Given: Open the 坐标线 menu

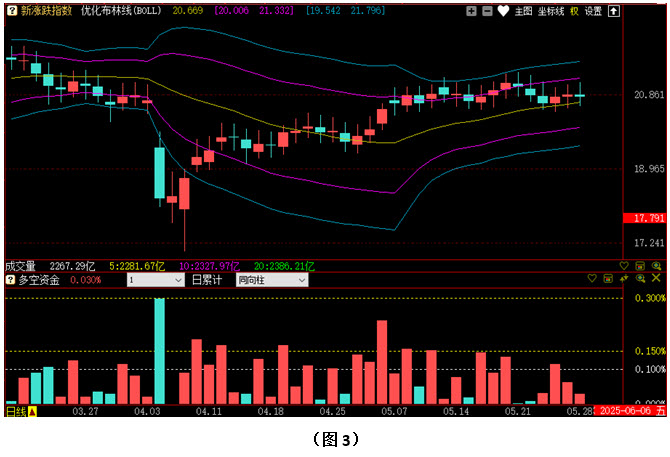Looking at the screenshot, I should (551, 11).
